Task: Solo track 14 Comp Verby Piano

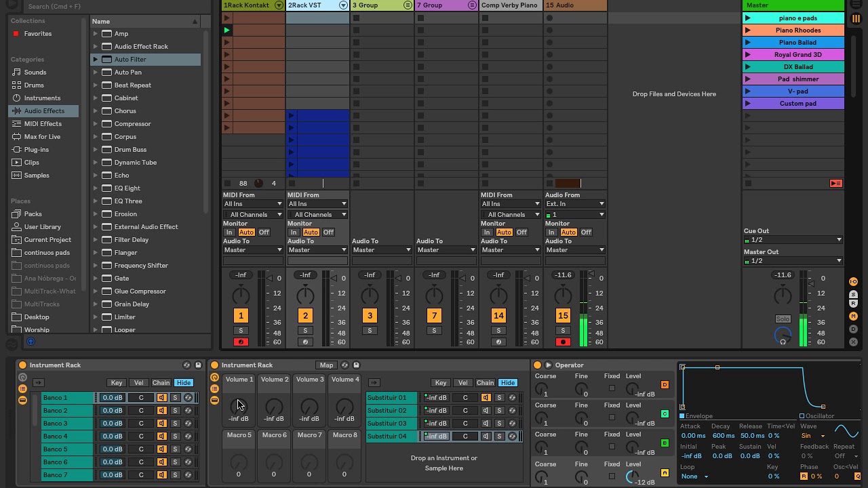Action: (498, 331)
